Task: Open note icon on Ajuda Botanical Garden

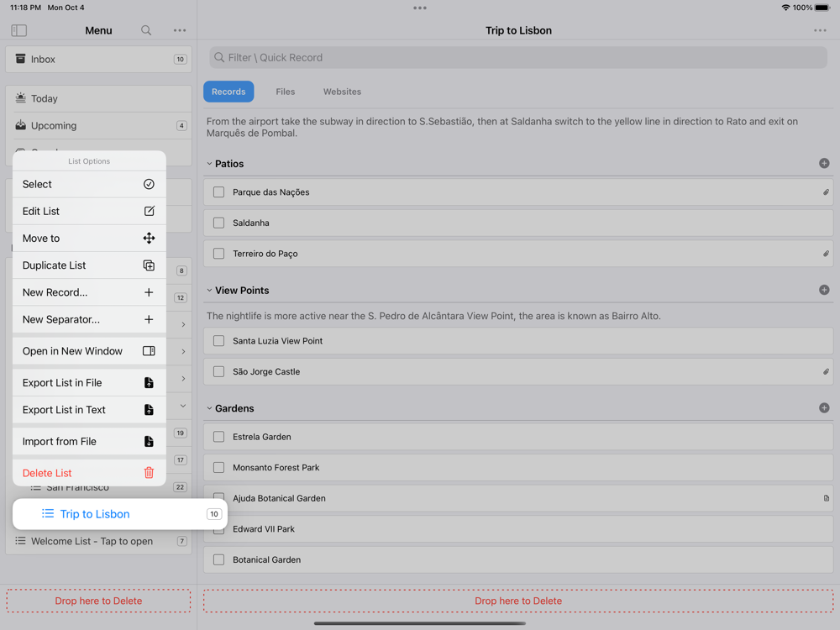Action: tap(826, 498)
